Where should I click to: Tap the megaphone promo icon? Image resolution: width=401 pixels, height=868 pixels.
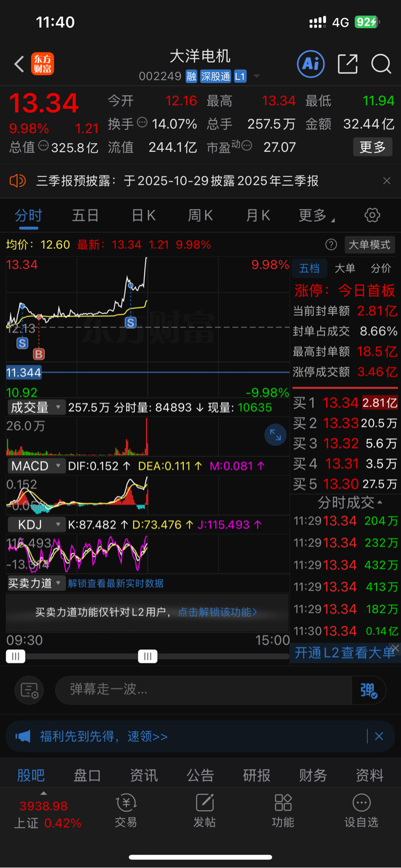click(23, 736)
